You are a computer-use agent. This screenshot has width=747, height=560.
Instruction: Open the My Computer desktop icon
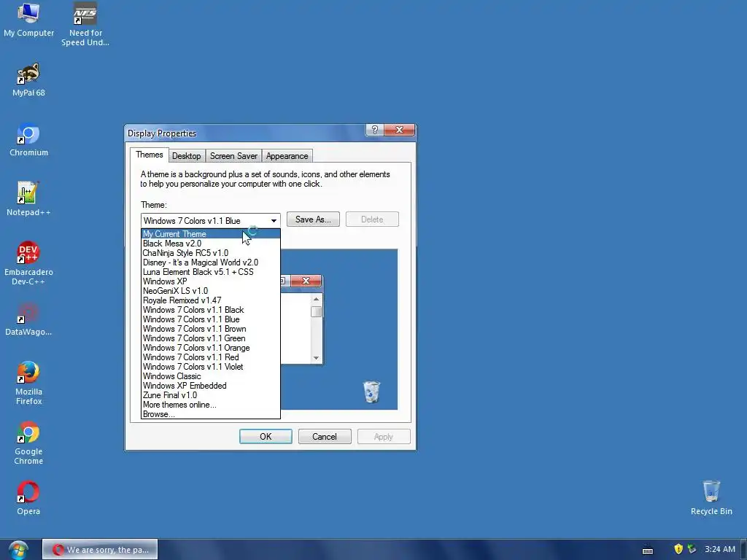coord(28,20)
